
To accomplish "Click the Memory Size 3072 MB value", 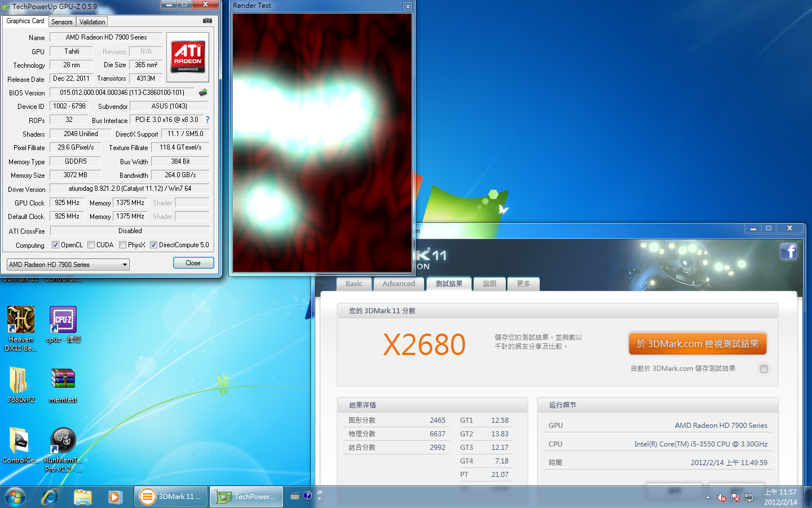I will pyautogui.click(x=75, y=175).
